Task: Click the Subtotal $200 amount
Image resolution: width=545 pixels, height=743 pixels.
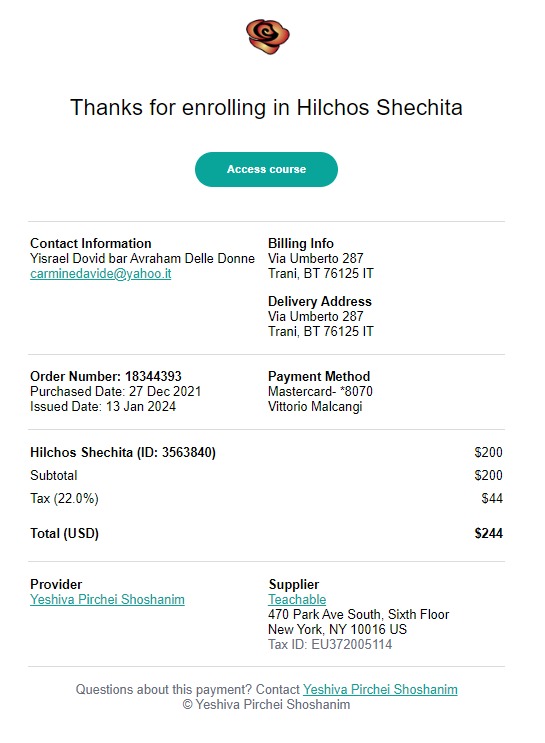Action: coord(489,475)
